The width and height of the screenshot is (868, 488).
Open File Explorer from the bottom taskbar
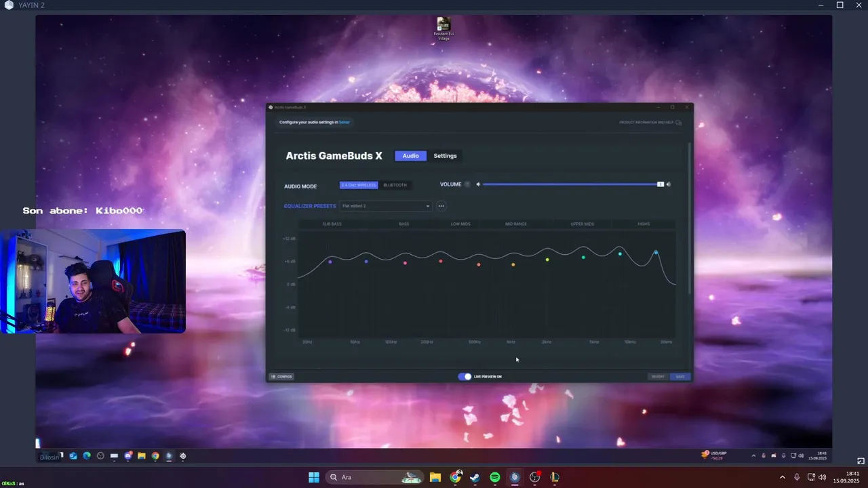435,477
